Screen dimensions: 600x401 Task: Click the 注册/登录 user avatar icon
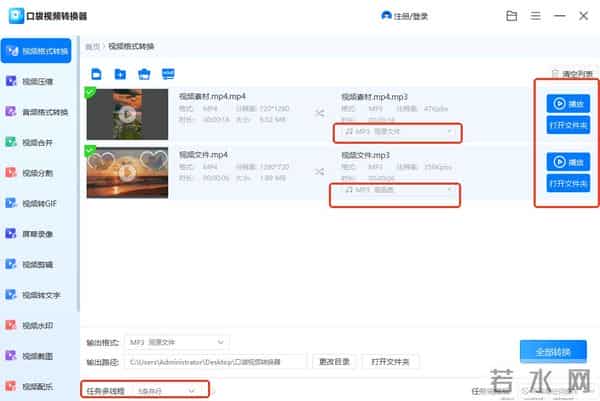[386, 15]
